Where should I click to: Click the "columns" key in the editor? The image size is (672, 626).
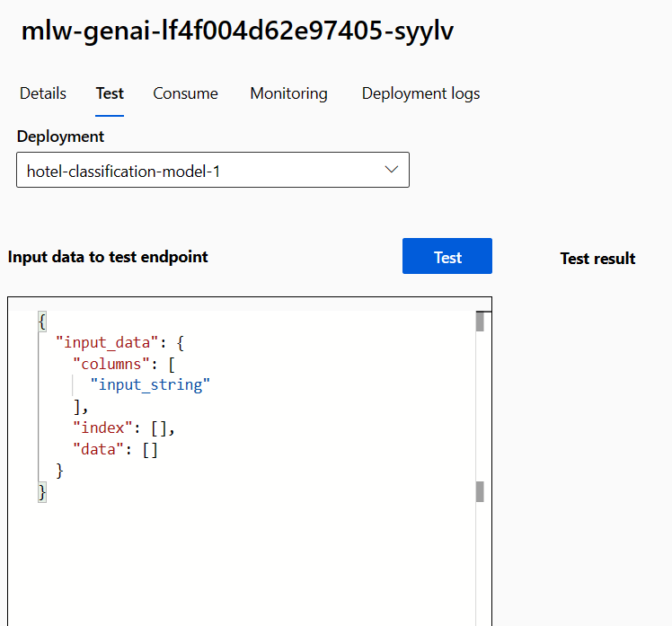[x=111, y=365]
